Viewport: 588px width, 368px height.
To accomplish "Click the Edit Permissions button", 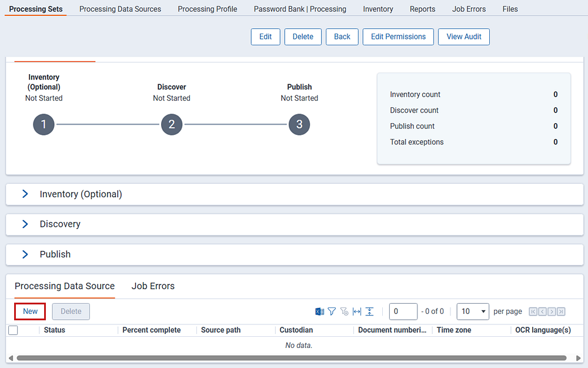I will point(398,37).
